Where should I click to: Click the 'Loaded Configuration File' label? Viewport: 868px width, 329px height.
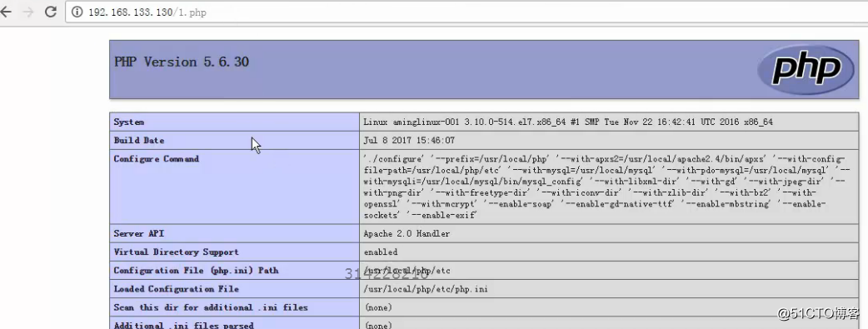(176, 289)
